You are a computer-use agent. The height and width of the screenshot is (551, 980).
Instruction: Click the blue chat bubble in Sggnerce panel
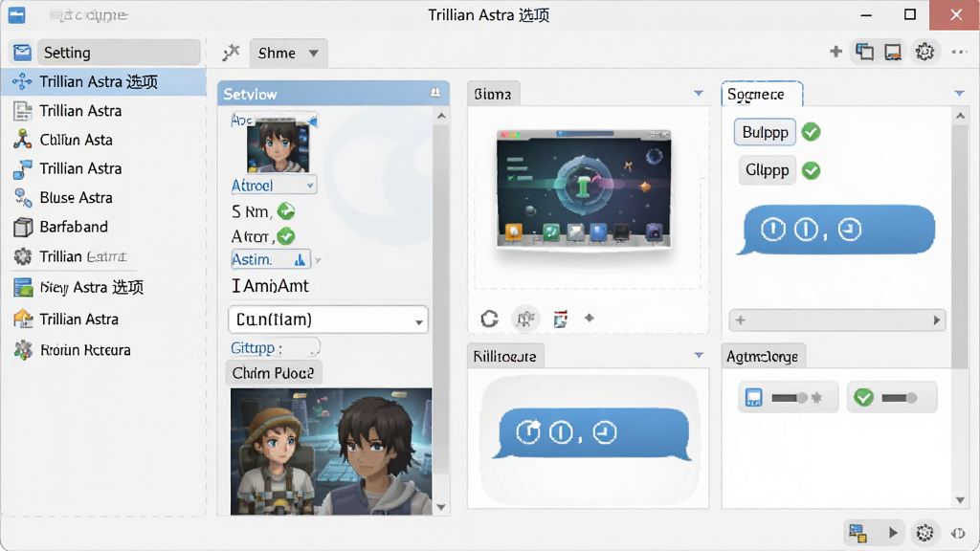[x=836, y=230]
